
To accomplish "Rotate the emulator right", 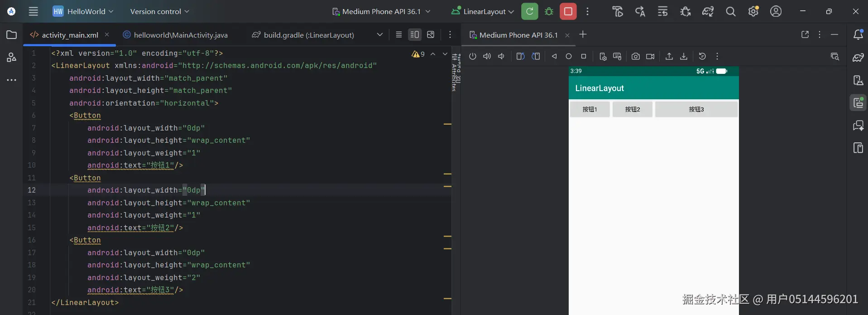I will pos(536,56).
